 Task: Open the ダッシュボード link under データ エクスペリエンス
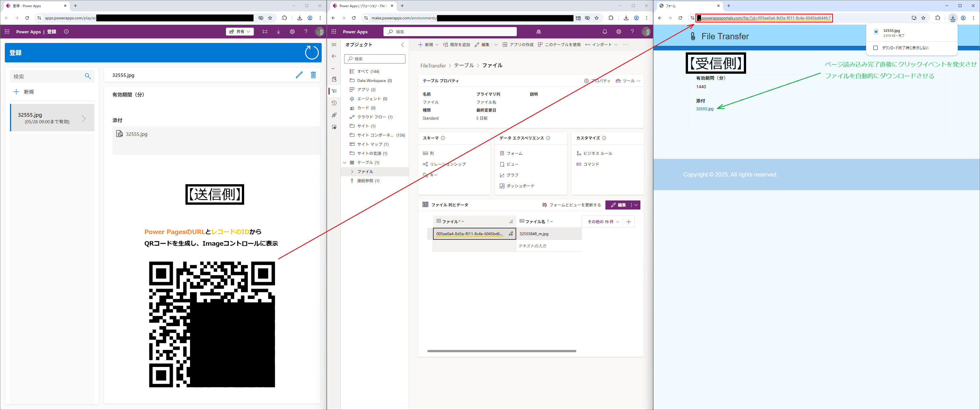click(516, 186)
